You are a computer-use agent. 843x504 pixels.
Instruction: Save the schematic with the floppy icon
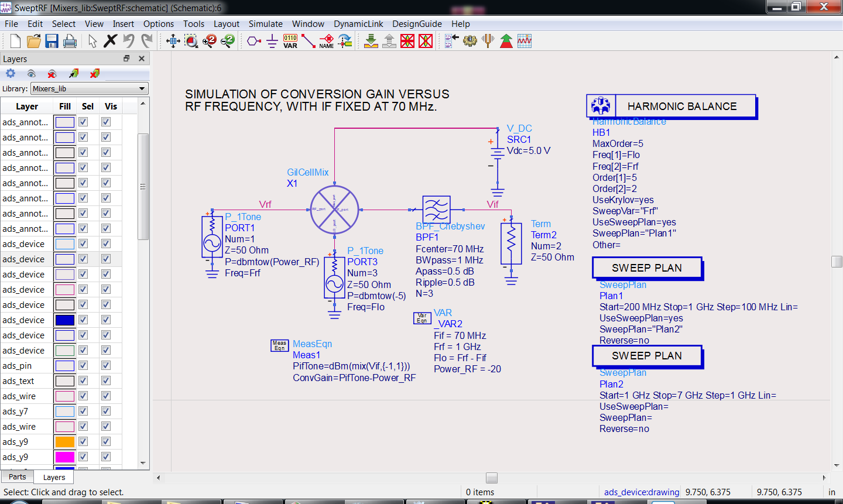click(x=52, y=41)
